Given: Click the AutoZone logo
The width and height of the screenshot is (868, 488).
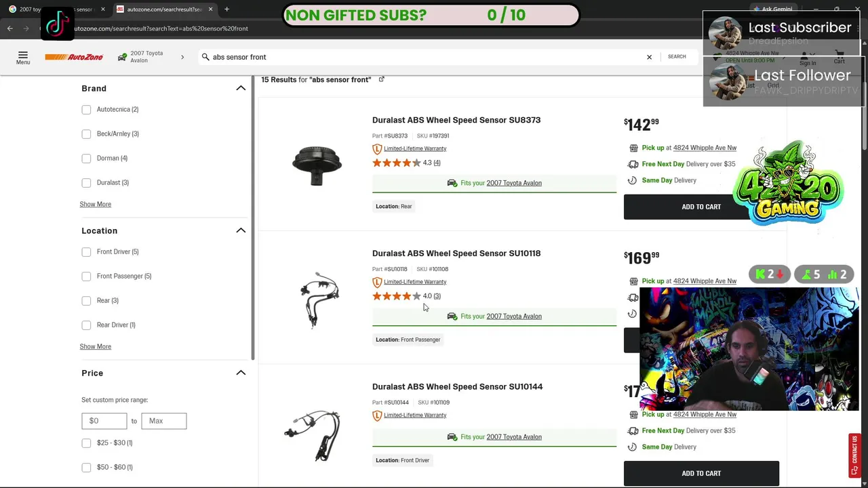Looking at the screenshot, I should (x=74, y=57).
